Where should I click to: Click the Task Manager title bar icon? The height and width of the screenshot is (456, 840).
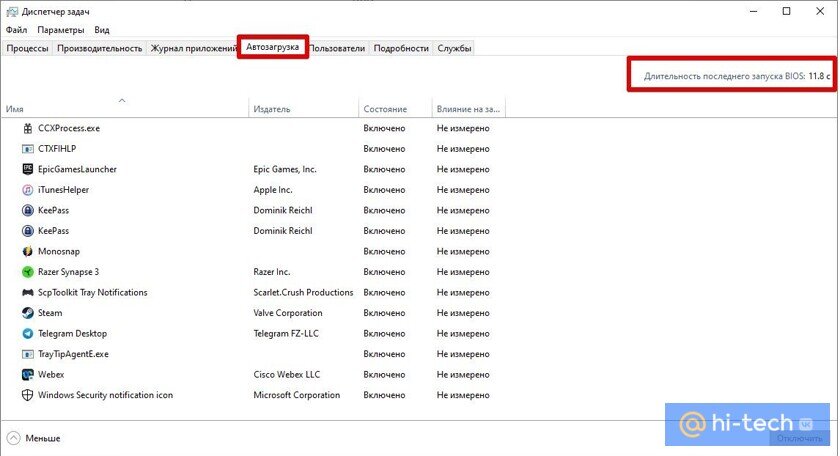pos(12,11)
